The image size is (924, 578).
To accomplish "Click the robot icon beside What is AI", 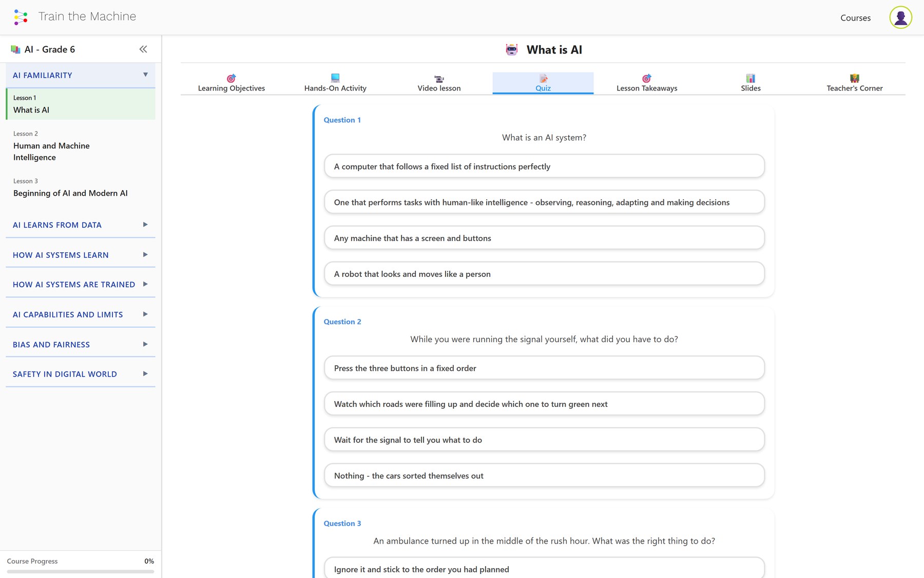I will tap(512, 50).
